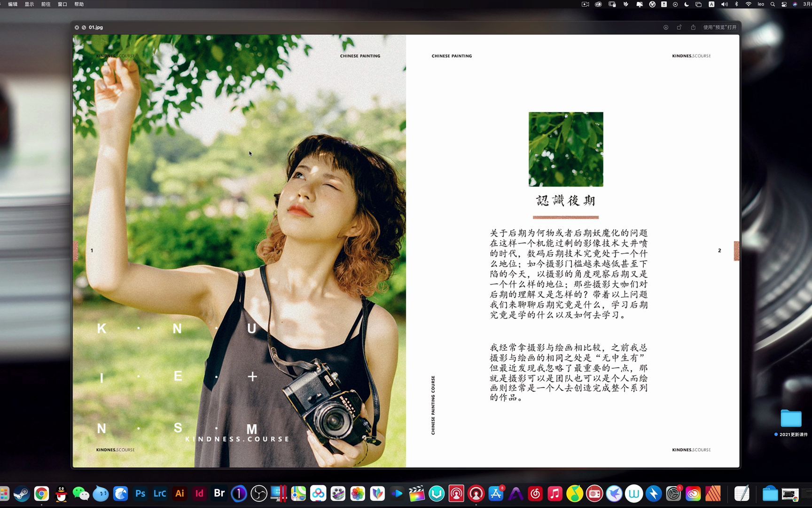Rotate image using Quick Look rotate icon
812x508 pixels.
pos(679,27)
